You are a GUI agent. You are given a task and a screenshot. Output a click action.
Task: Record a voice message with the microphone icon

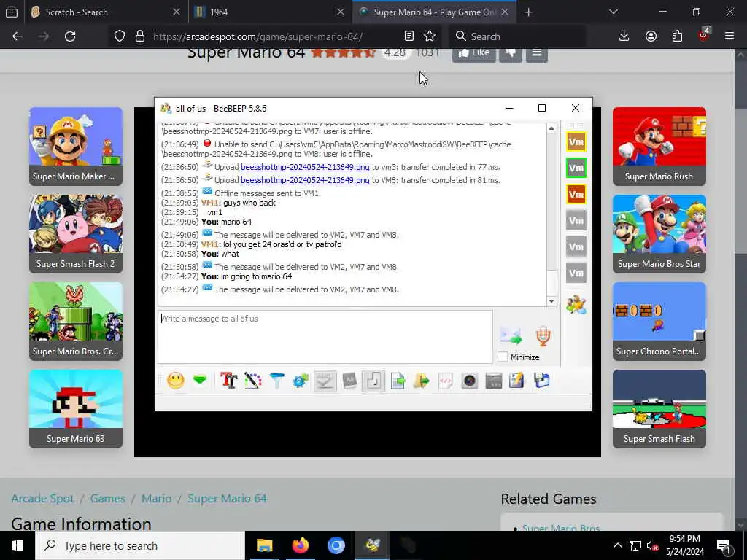coord(543,336)
